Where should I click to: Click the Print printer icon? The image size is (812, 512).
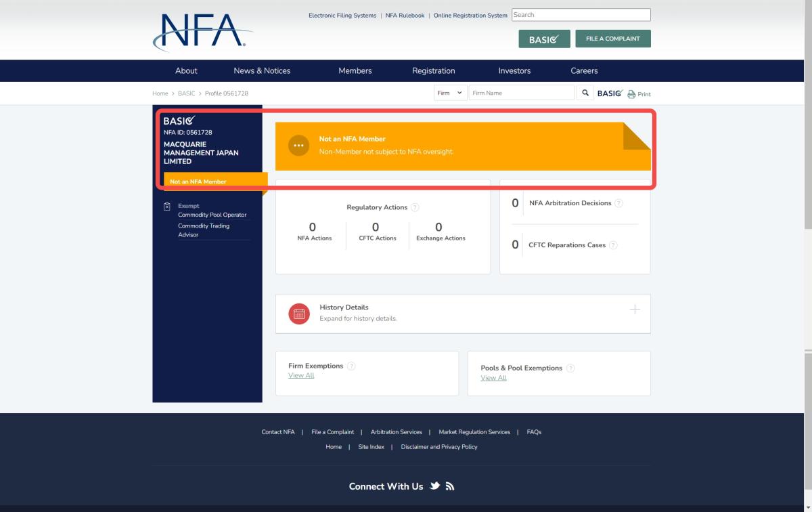(631, 94)
